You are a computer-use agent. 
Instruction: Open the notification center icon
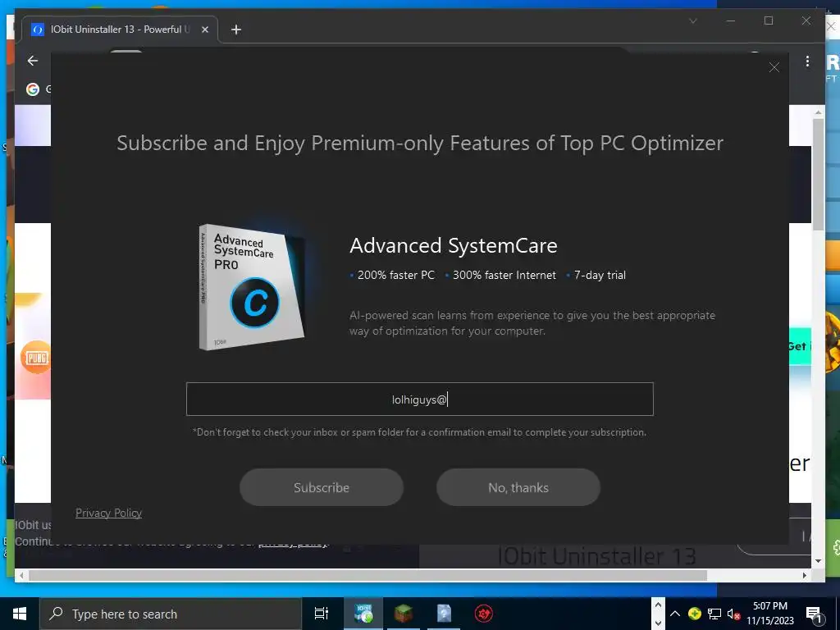(814, 614)
